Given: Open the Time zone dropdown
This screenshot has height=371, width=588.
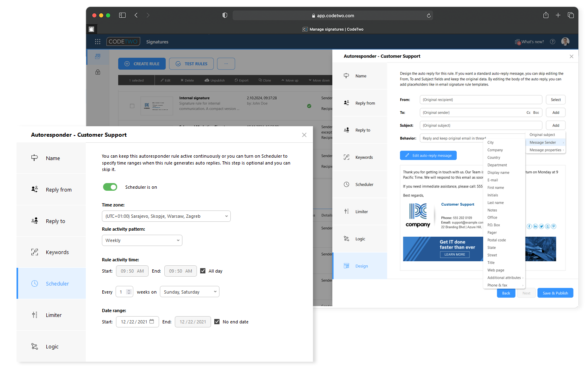Looking at the screenshot, I should (x=166, y=216).
